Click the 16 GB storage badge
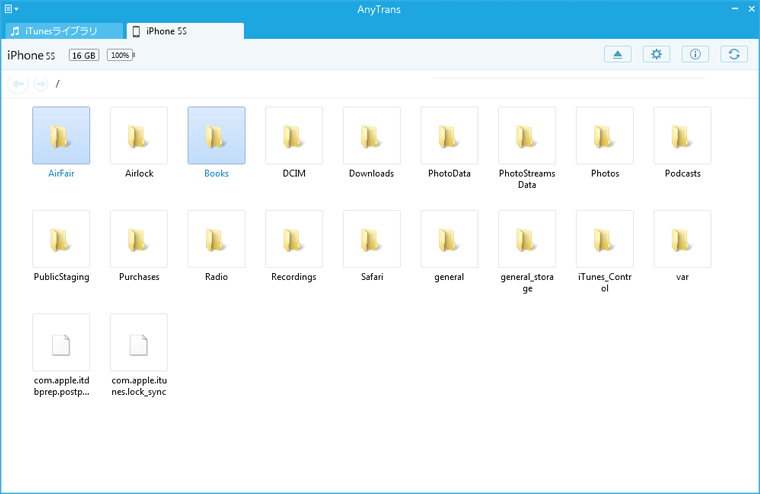The height and width of the screenshot is (494, 760). point(84,55)
